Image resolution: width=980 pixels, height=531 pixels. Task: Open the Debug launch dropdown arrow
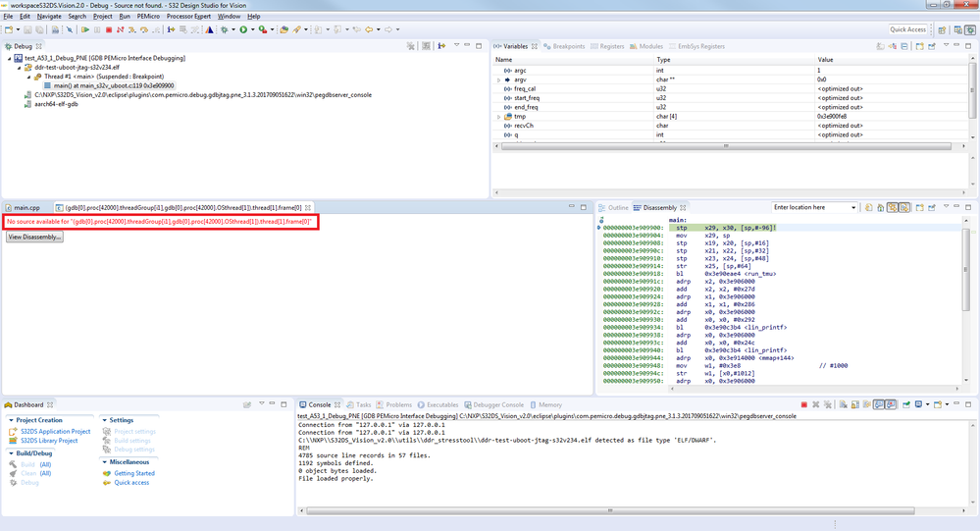pos(233,29)
